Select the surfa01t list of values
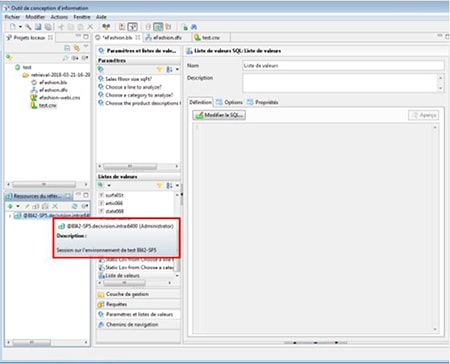This screenshot has width=450, height=364. click(111, 195)
